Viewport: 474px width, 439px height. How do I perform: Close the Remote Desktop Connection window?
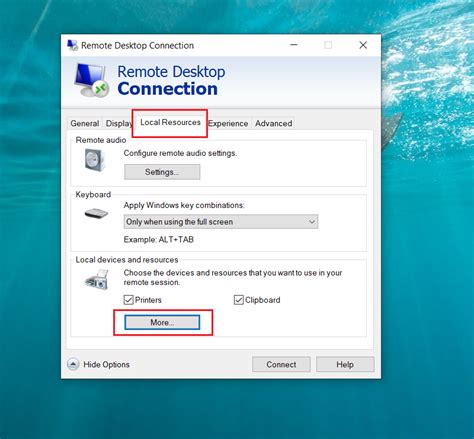(363, 45)
